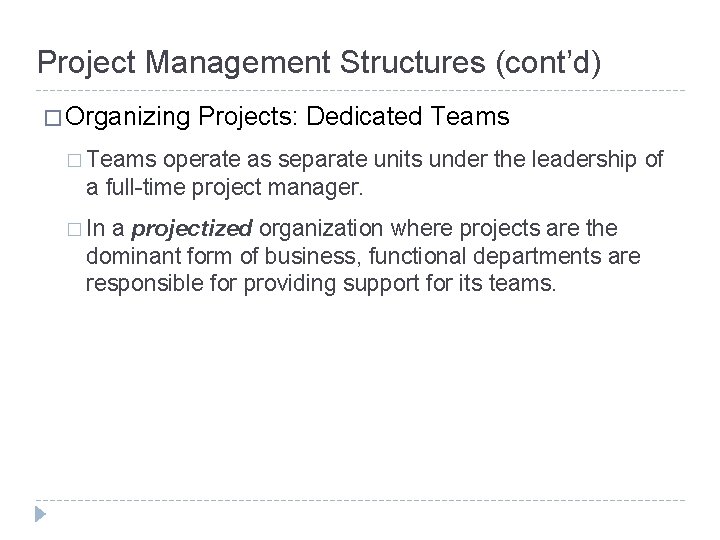Image resolution: width=720 pixels, height=540 pixels.
Task: Click the phrase 'dominant form of business'
Action: [x=221, y=256]
